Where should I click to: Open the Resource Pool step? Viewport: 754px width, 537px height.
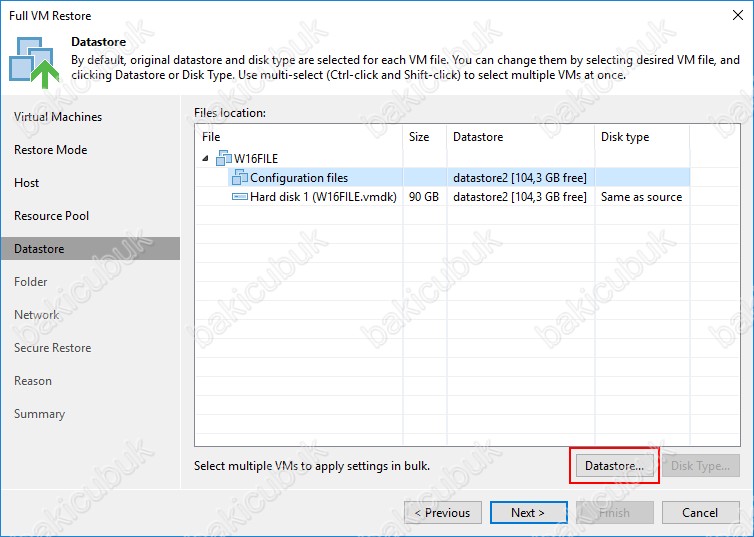[51, 216]
